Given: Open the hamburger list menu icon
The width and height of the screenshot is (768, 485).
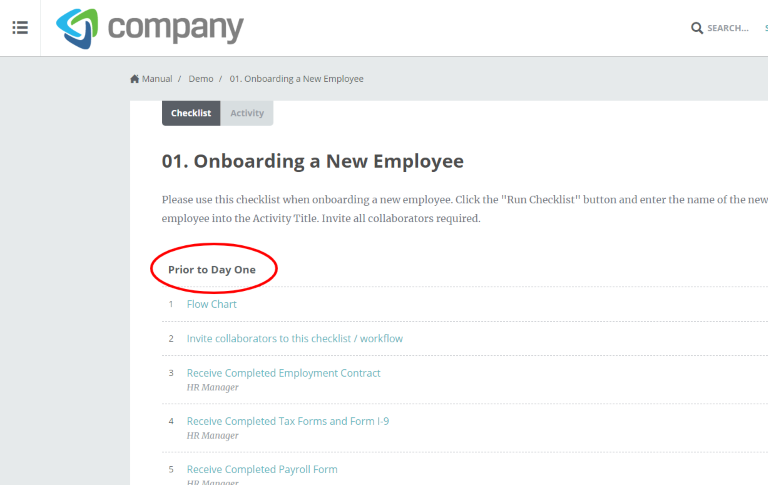Looking at the screenshot, I should (20, 27).
